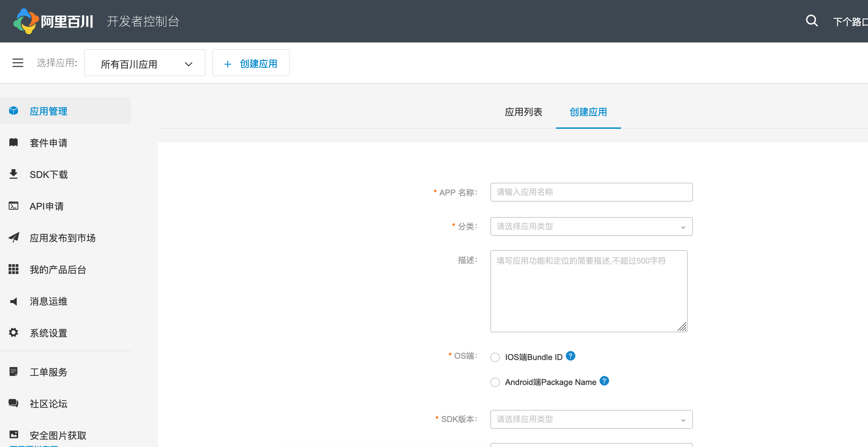The image size is (868, 447).
Task: Click help icon beside Android端Package Name
Action: pos(604,381)
